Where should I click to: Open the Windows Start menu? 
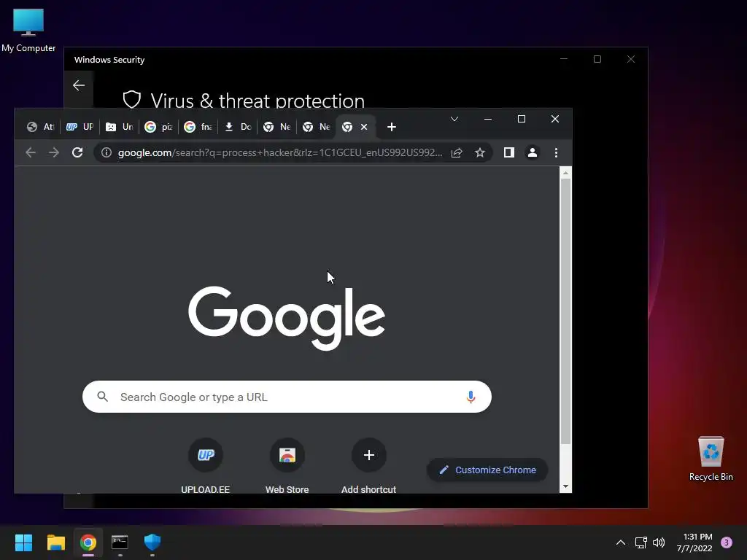tap(23, 542)
